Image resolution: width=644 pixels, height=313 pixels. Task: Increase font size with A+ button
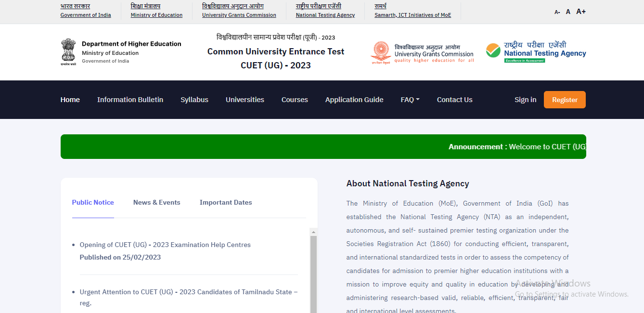(581, 12)
